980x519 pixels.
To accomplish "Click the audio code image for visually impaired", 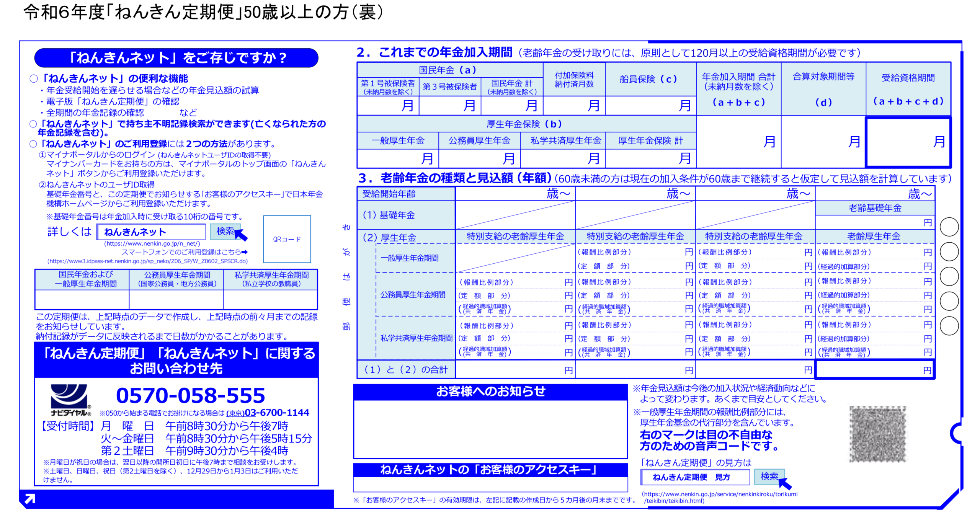I will (x=877, y=434).
